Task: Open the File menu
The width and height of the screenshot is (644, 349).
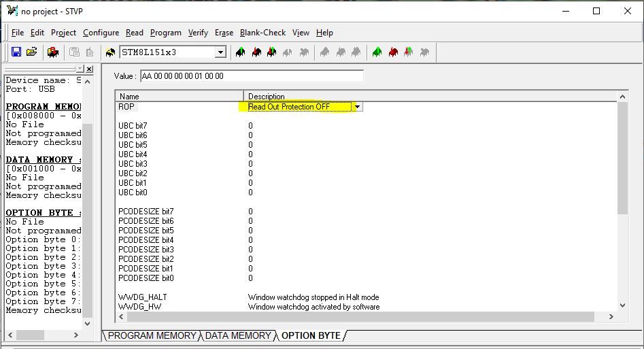Action: [x=17, y=33]
